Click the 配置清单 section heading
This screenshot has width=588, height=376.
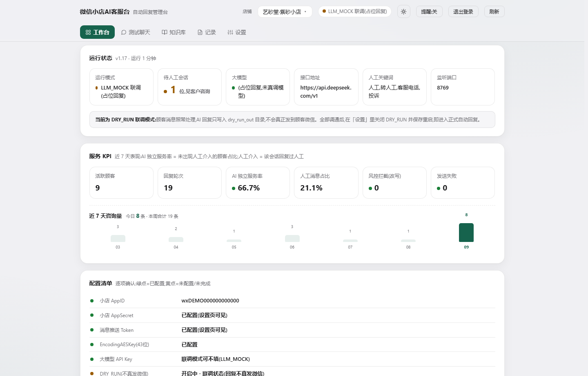100,283
